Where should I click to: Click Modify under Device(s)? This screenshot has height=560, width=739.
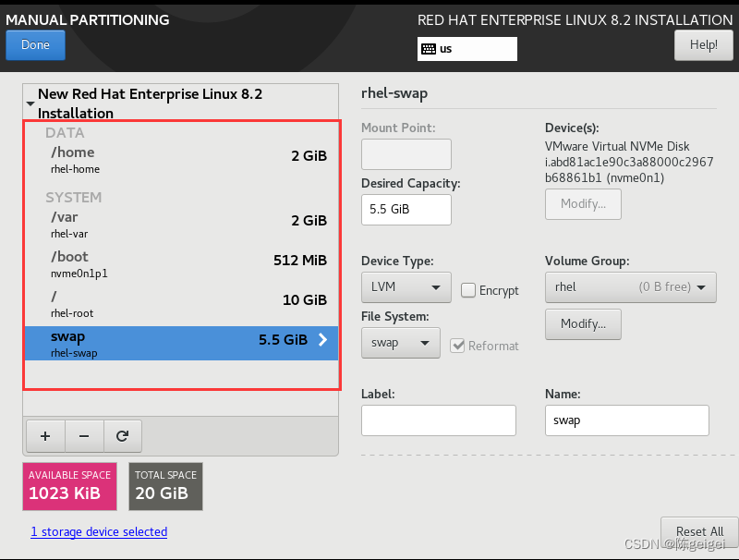click(583, 204)
